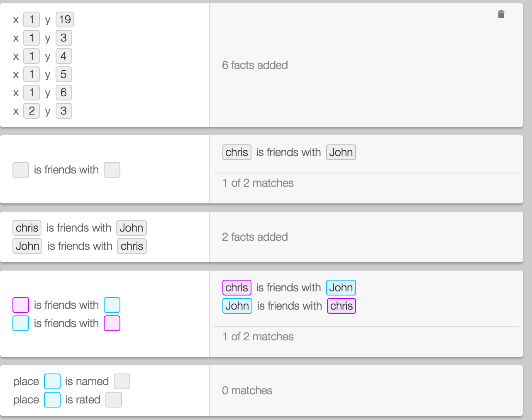
Task: Click '1 of 2 matches' under the gray chris result
Action: point(258,183)
